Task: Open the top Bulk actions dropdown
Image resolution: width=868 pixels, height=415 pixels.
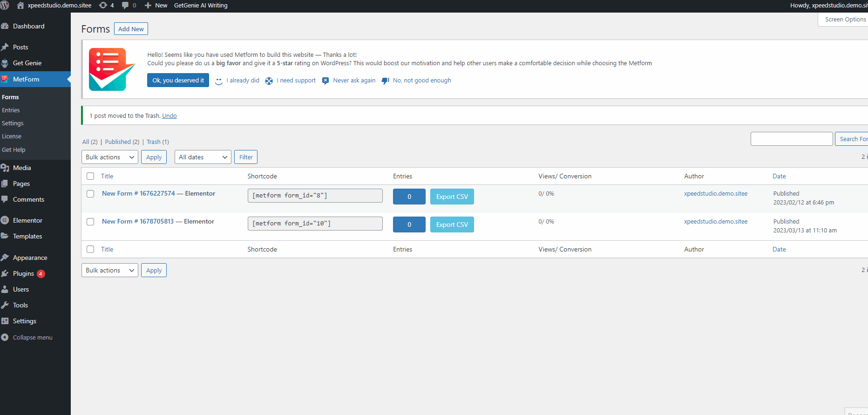Action: tap(110, 157)
